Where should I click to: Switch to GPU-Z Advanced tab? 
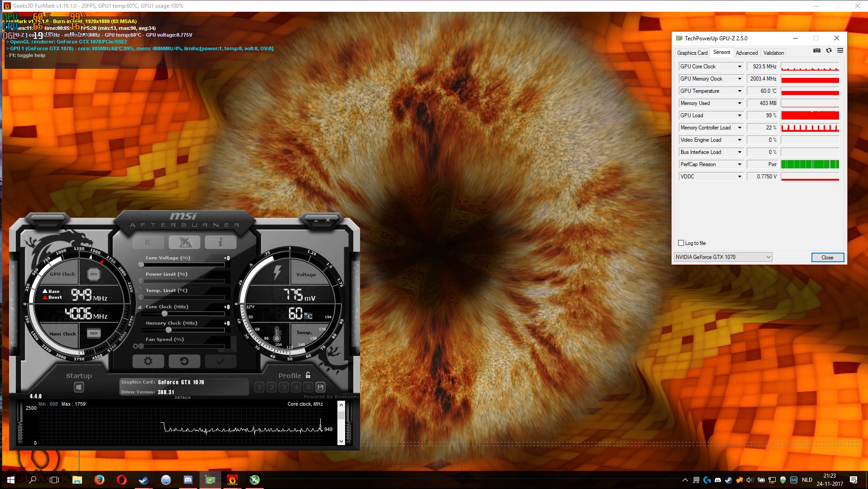click(747, 53)
